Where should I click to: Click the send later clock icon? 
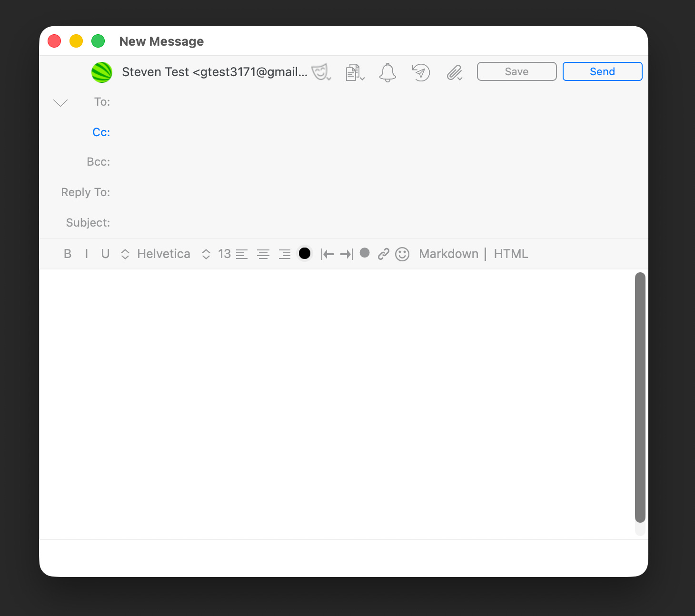tap(421, 72)
